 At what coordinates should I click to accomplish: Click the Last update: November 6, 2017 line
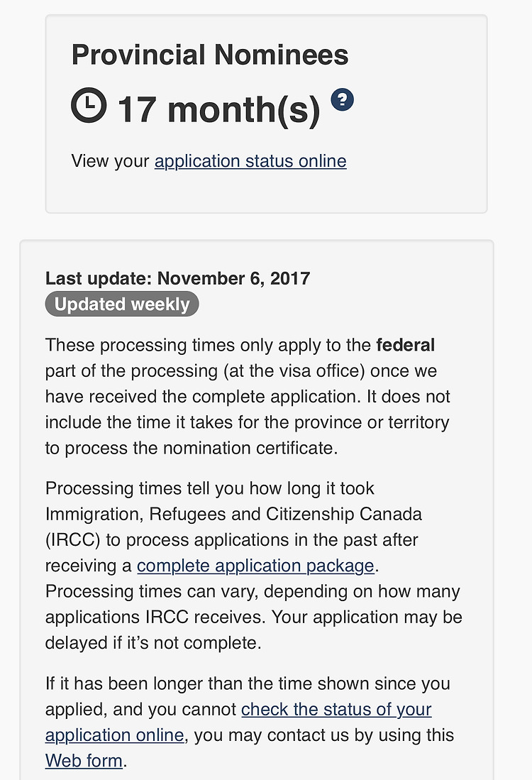tap(177, 278)
